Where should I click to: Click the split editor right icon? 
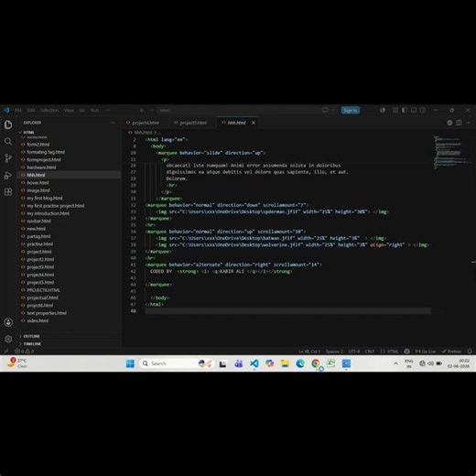click(459, 123)
